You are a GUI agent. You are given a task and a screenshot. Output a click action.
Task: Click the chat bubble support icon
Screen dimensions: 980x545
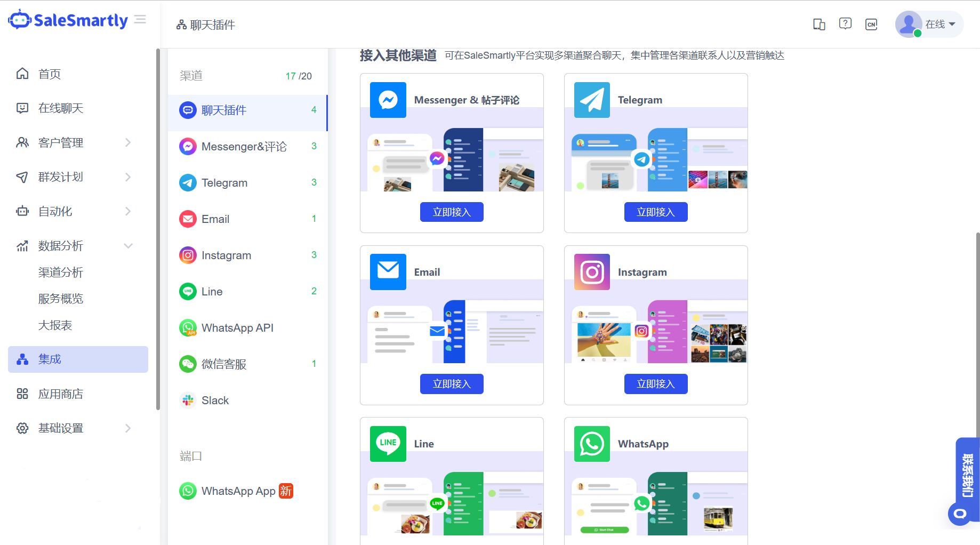(960, 514)
